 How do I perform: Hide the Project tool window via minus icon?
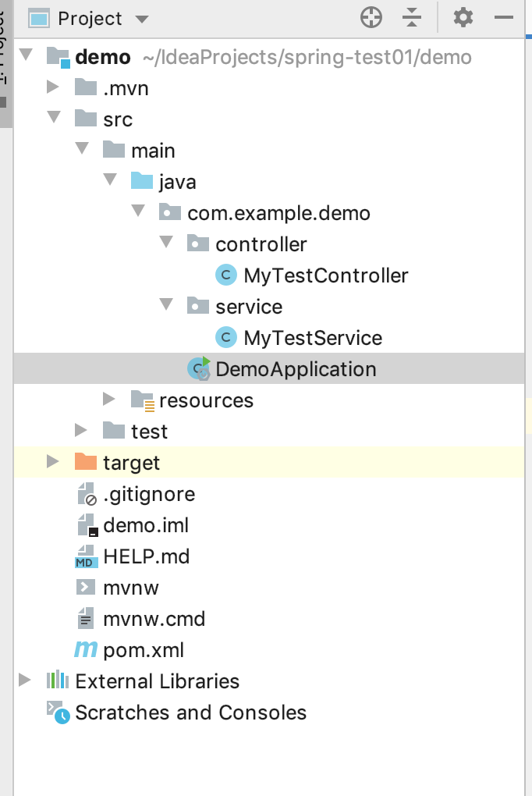tap(504, 17)
